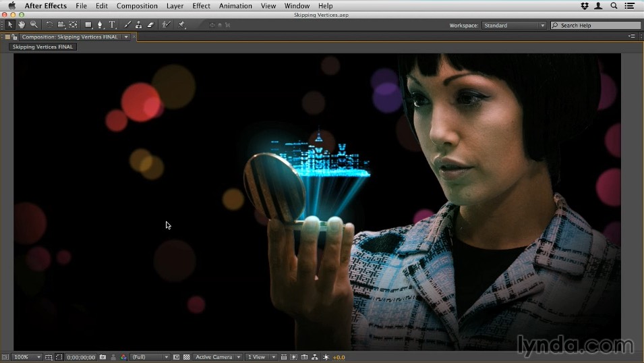Select the Eraser tool
This screenshot has height=363, width=644.
[x=150, y=25]
